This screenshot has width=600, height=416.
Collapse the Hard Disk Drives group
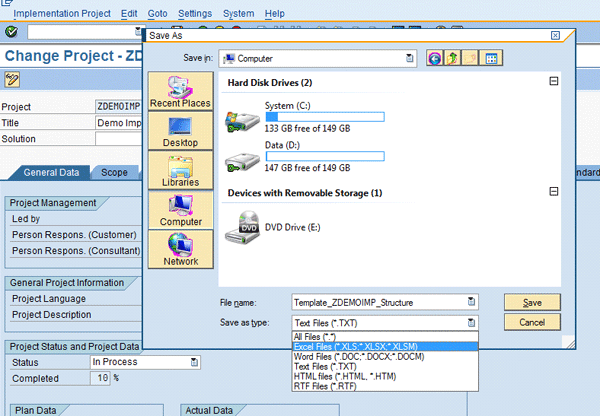(x=553, y=82)
